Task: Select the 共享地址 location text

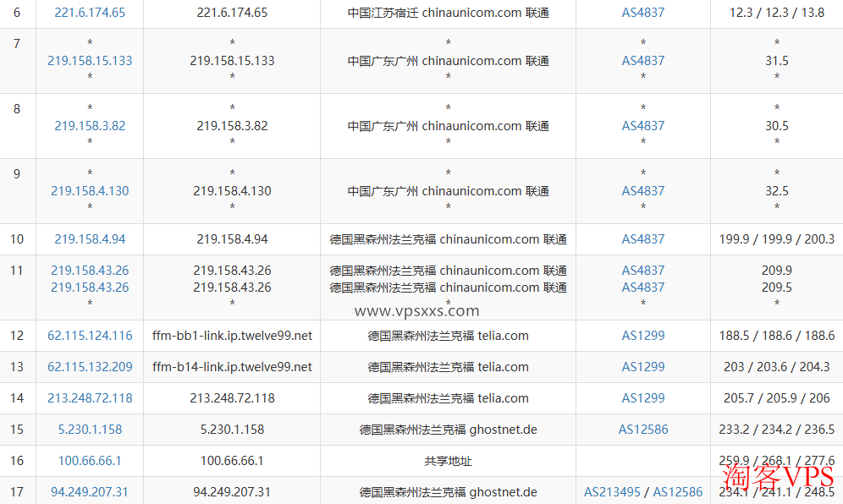Action: [448, 461]
